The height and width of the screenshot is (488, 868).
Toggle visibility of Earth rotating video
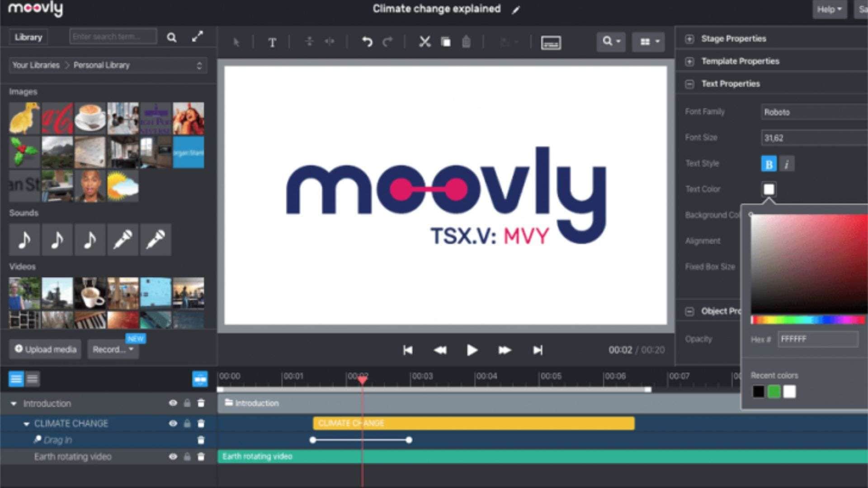tap(173, 457)
